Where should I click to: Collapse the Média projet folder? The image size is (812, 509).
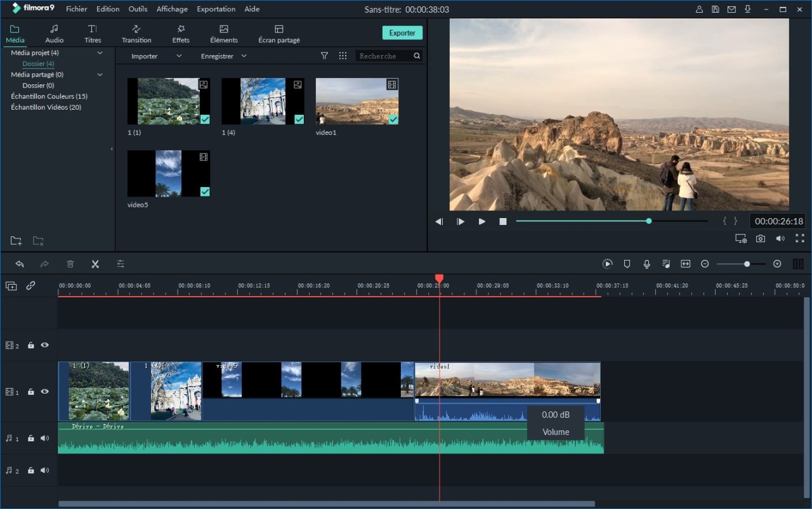coord(100,53)
